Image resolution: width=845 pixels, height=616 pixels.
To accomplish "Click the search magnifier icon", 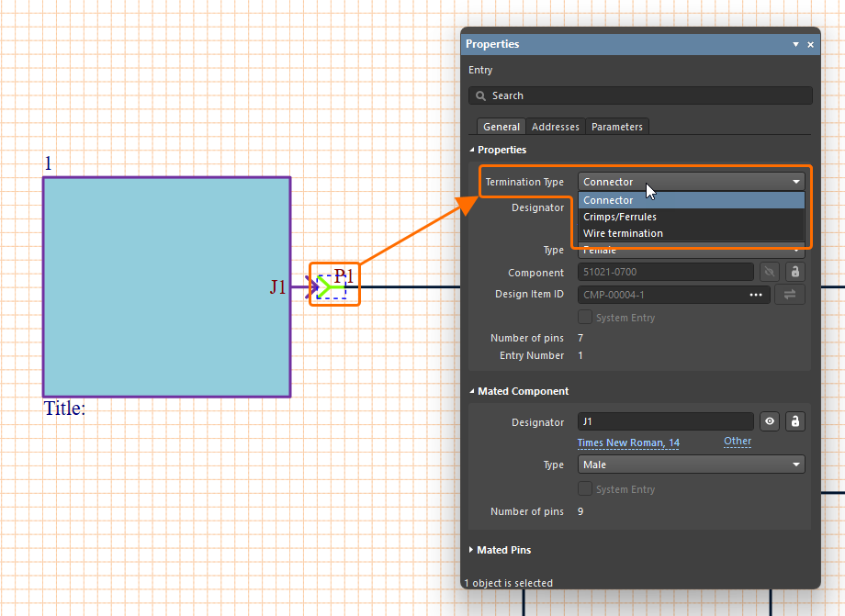I will point(480,95).
